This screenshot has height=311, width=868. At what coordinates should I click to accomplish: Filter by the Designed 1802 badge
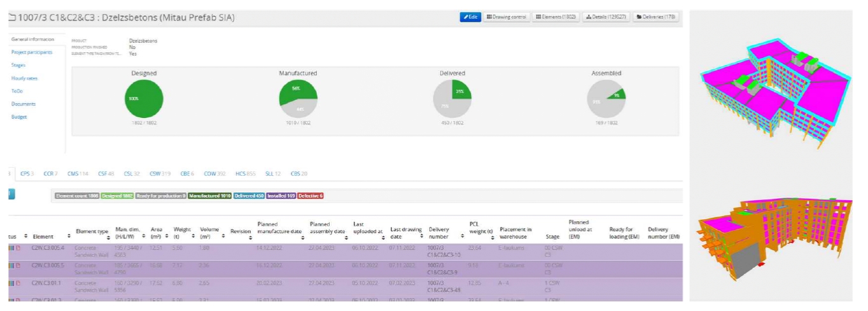click(116, 196)
